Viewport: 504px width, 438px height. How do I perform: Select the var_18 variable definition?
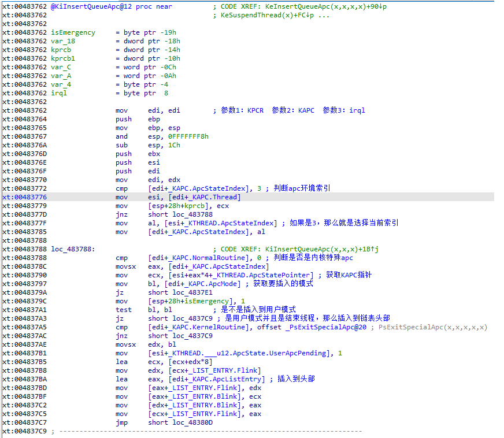pyautogui.click(x=63, y=41)
